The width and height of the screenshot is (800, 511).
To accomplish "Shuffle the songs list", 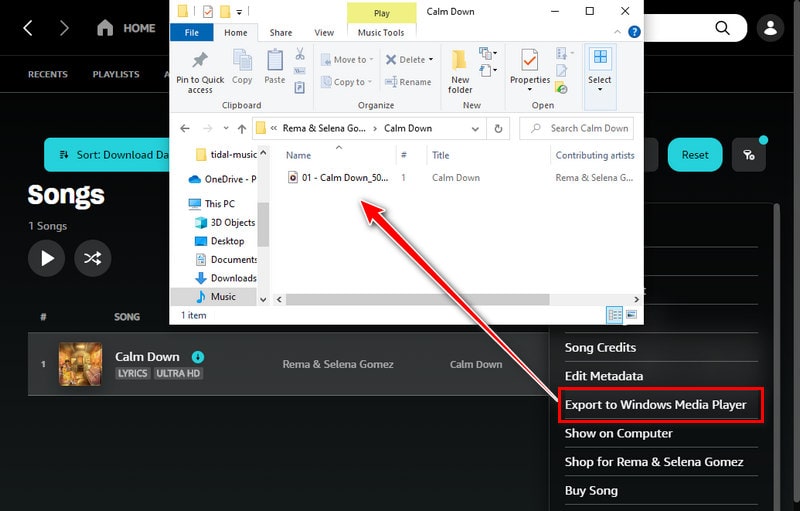I will [x=92, y=258].
